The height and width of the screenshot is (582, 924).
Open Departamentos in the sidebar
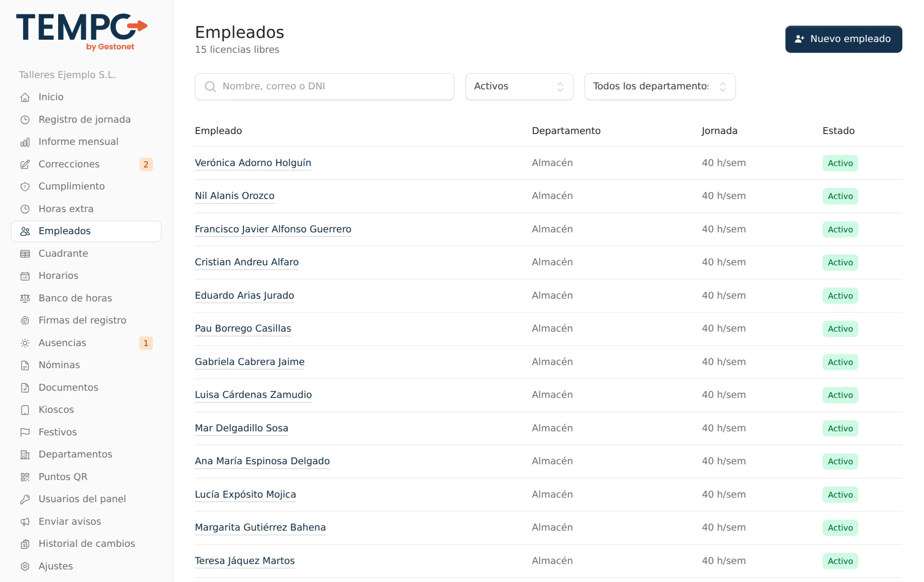(86, 454)
